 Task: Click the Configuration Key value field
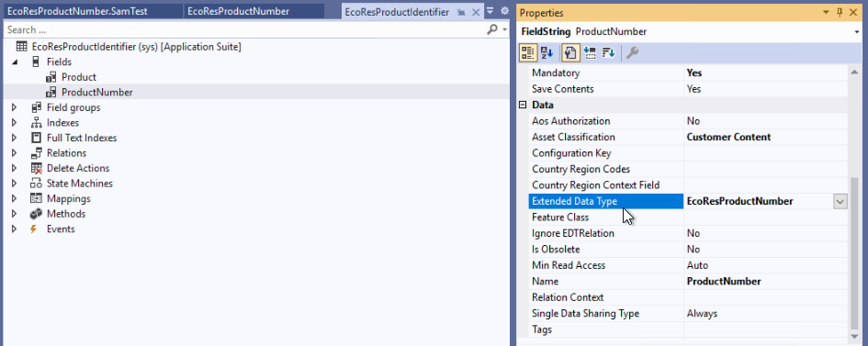pyautogui.click(x=766, y=153)
